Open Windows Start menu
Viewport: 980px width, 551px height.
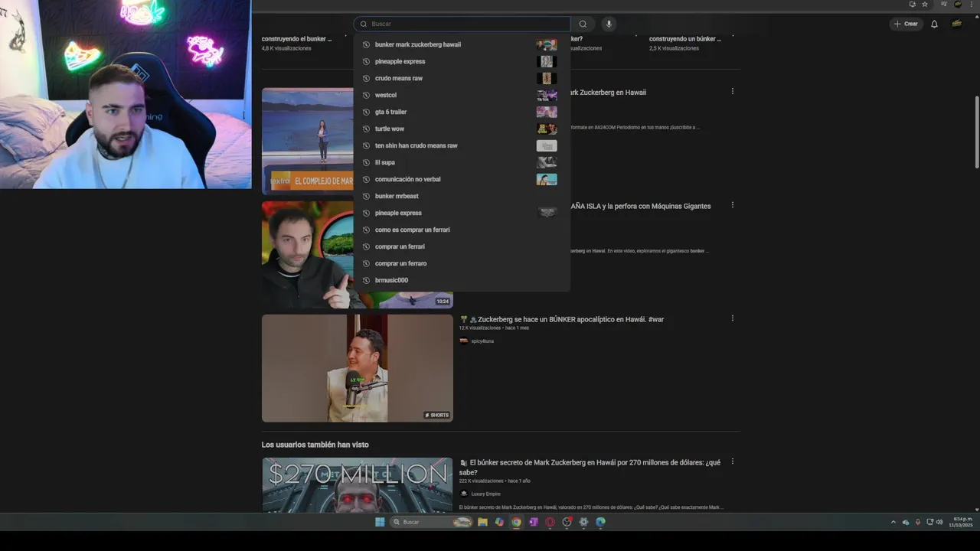click(x=380, y=522)
